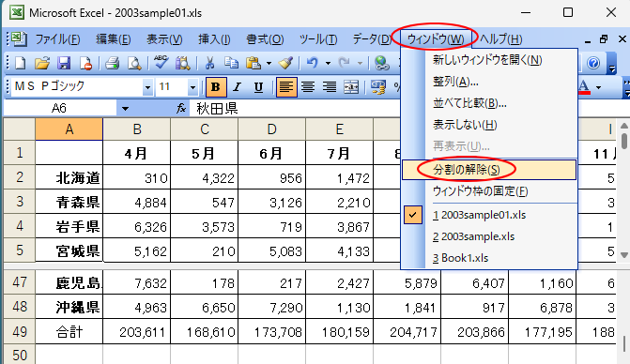Choose 表示しない(H) entry
The height and width of the screenshot is (364, 630).
click(489, 125)
